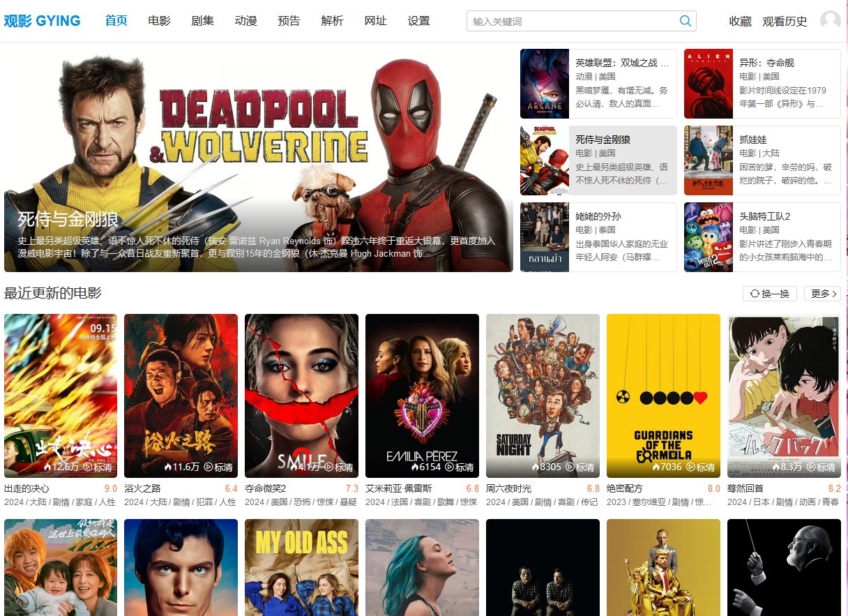
Task: Open the 死侍与金刚狼 side card thumbnail
Action: [x=545, y=160]
